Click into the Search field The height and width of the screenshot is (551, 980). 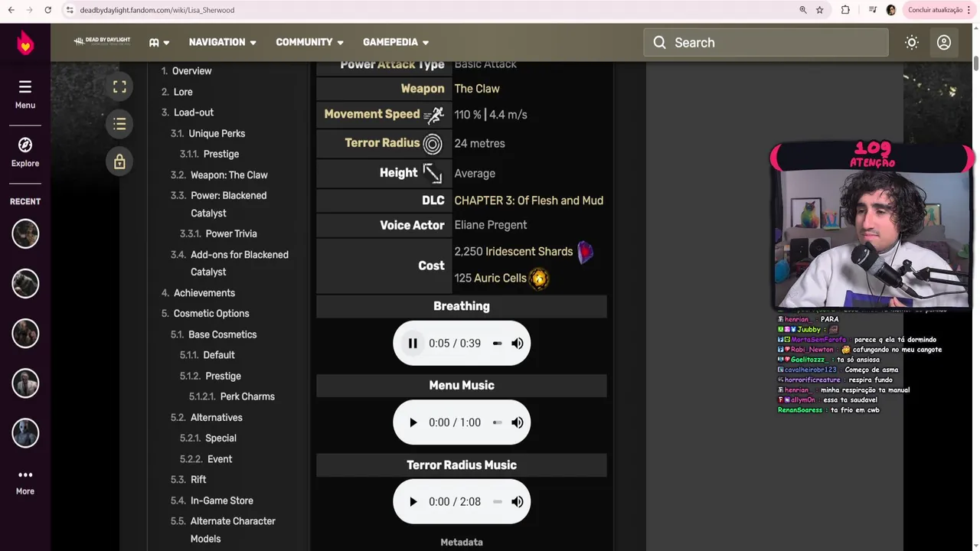pos(766,43)
